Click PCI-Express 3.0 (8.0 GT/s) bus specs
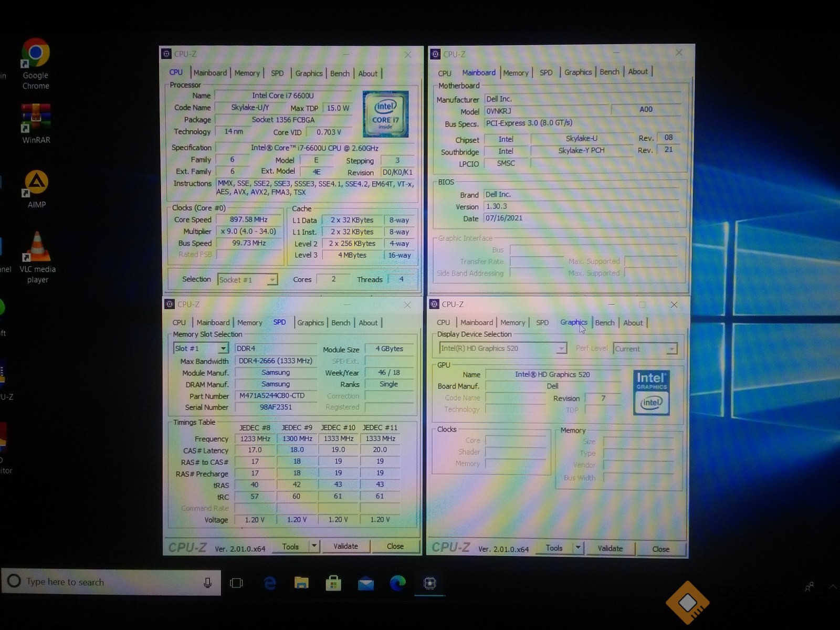Screen dimensions: 840x630 [583, 123]
